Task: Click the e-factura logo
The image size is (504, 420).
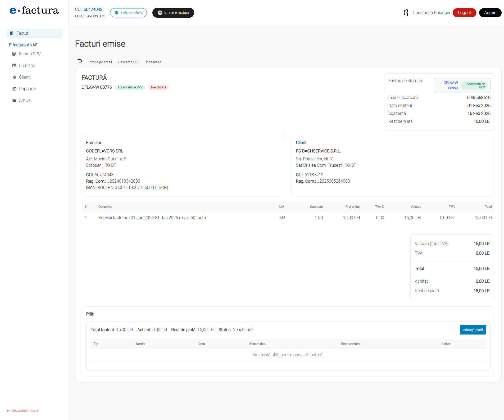Action: [34, 11]
